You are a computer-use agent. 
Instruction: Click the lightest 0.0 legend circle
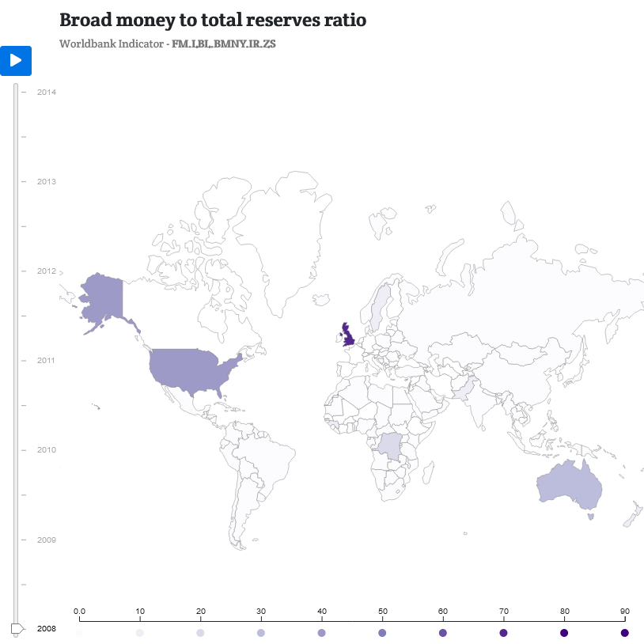tap(78, 632)
